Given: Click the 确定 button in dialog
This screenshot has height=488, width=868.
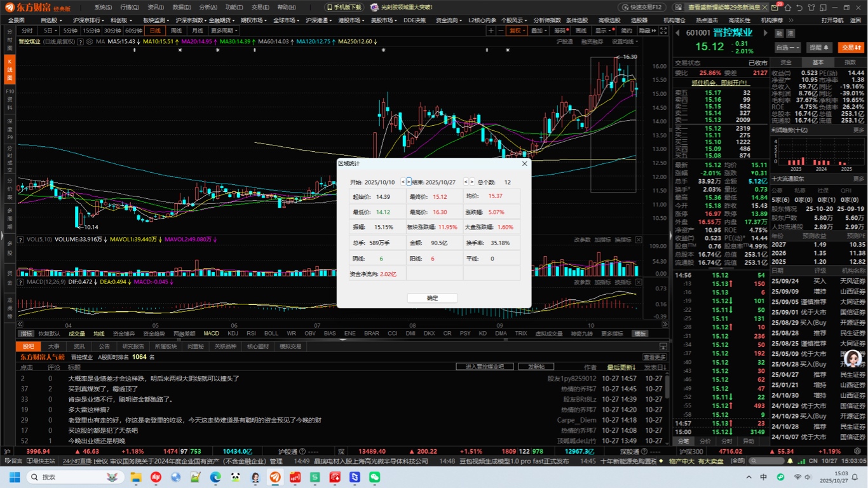Looking at the screenshot, I should click(432, 298).
